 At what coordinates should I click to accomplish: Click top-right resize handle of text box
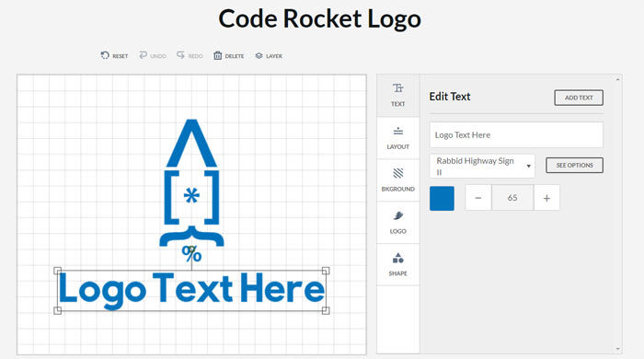[326, 271]
